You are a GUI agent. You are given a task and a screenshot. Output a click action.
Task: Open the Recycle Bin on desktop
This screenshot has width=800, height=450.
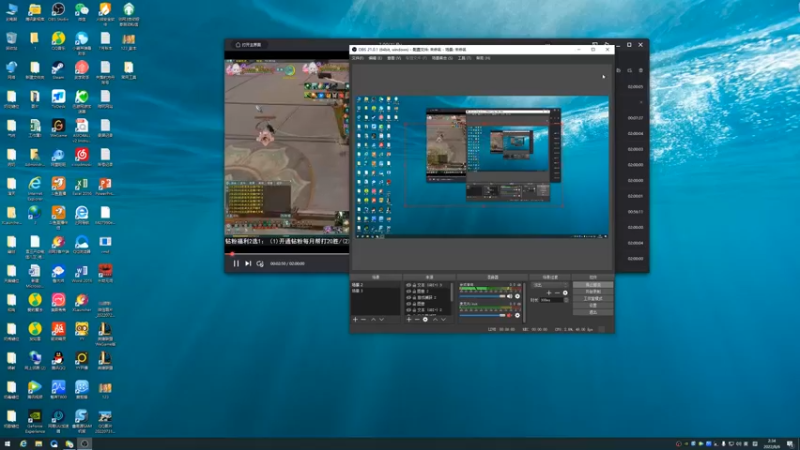click(11, 41)
